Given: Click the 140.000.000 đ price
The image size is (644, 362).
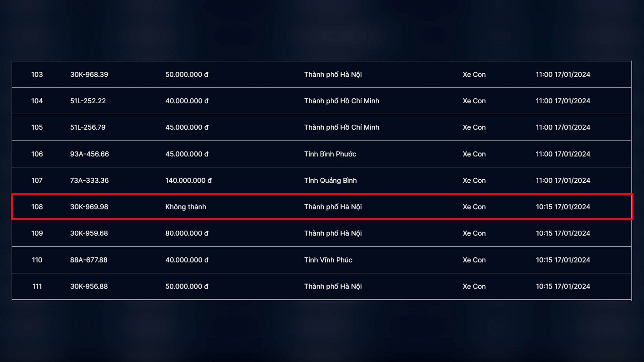Looking at the screenshot, I should [x=188, y=180].
